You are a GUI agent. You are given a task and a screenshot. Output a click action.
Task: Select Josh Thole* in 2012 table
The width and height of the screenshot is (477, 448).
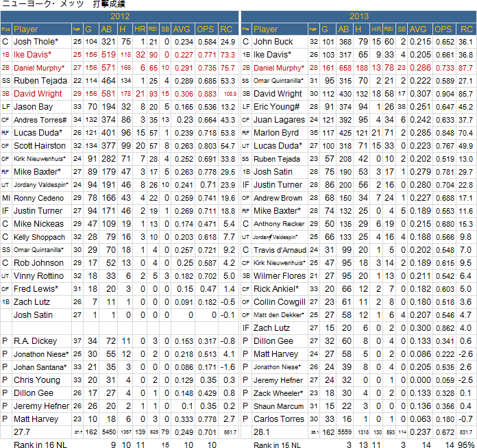click(36, 42)
